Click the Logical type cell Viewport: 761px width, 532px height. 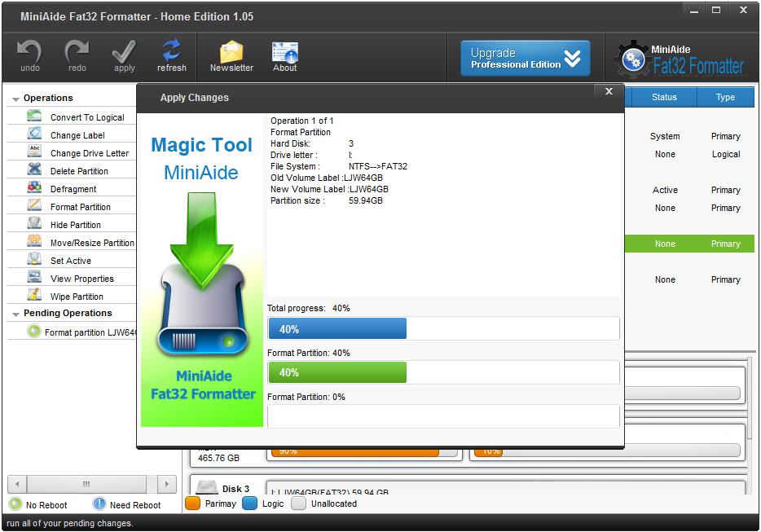[726, 154]
